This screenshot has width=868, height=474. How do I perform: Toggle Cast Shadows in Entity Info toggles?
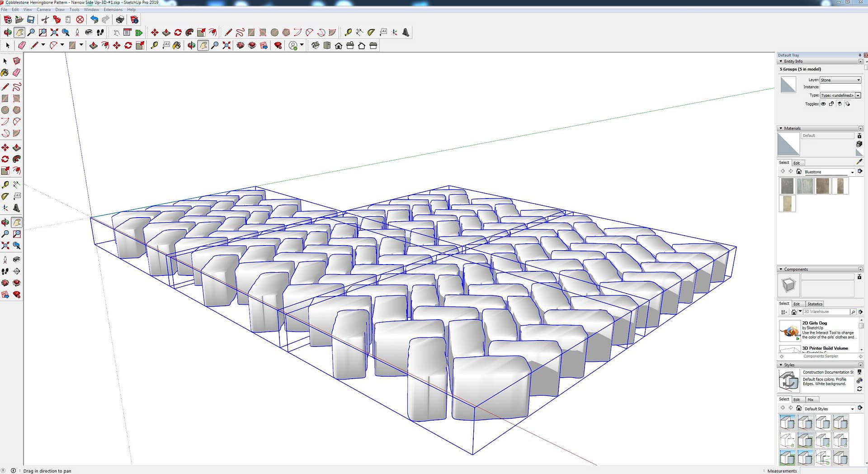coord(848,104)
